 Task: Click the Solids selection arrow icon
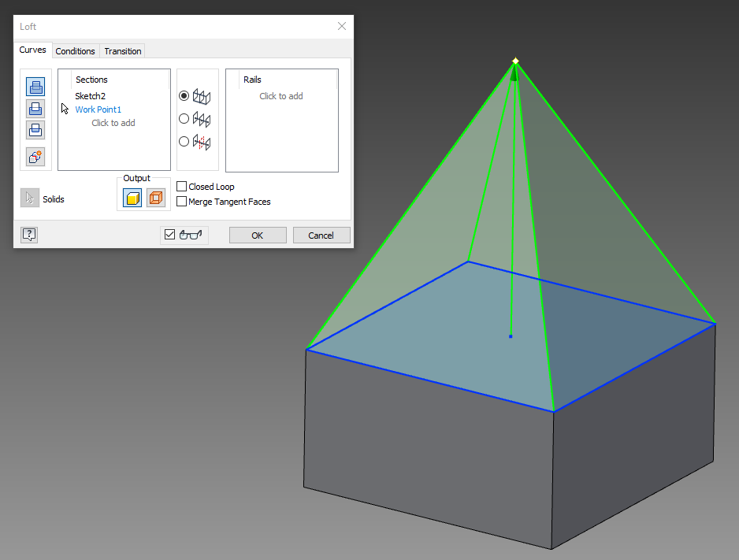click(28, 197)
